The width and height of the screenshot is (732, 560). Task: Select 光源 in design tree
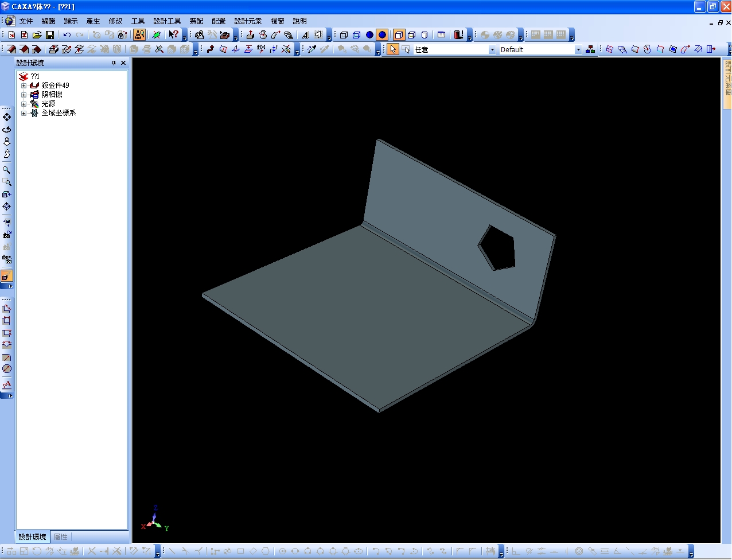click(x=48, y=104)
